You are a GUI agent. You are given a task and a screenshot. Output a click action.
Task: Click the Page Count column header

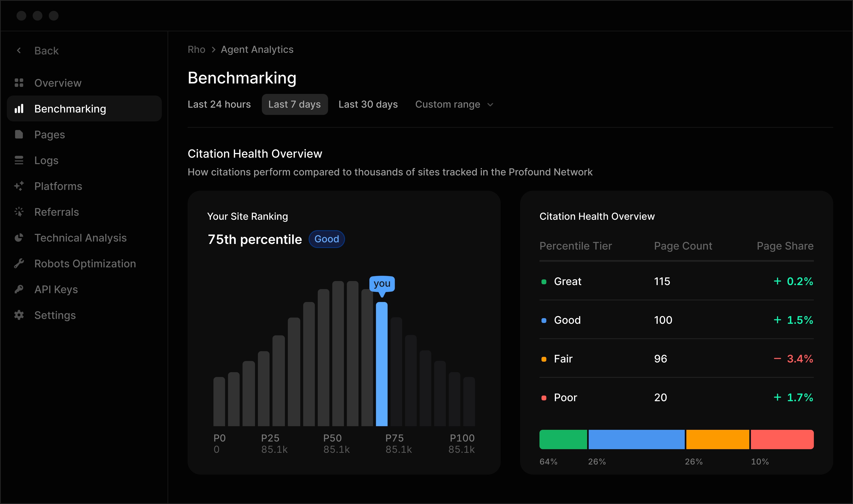coord(683,246)
